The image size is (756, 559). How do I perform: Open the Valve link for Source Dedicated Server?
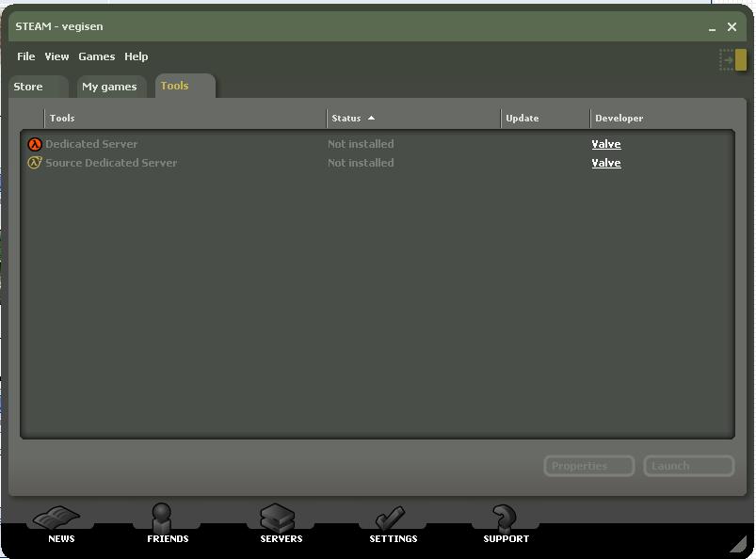click(x=606, y=163)
